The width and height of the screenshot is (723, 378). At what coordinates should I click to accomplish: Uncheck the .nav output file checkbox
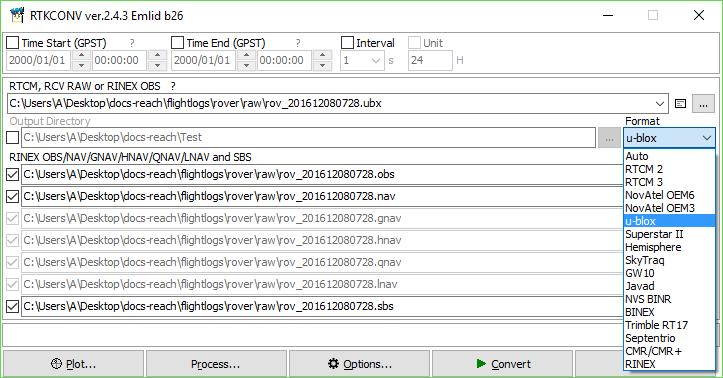tap(12, 196)
